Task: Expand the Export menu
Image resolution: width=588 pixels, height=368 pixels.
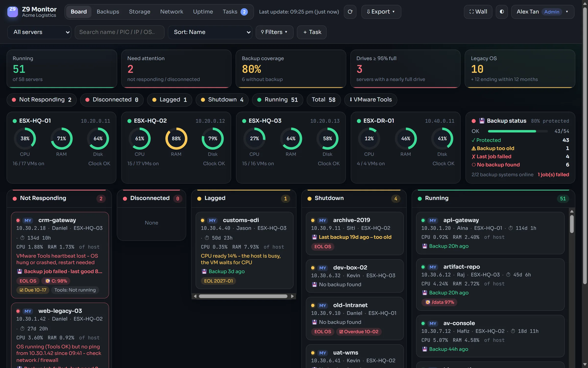Action: pyautogui.click(x=381, y=12)
